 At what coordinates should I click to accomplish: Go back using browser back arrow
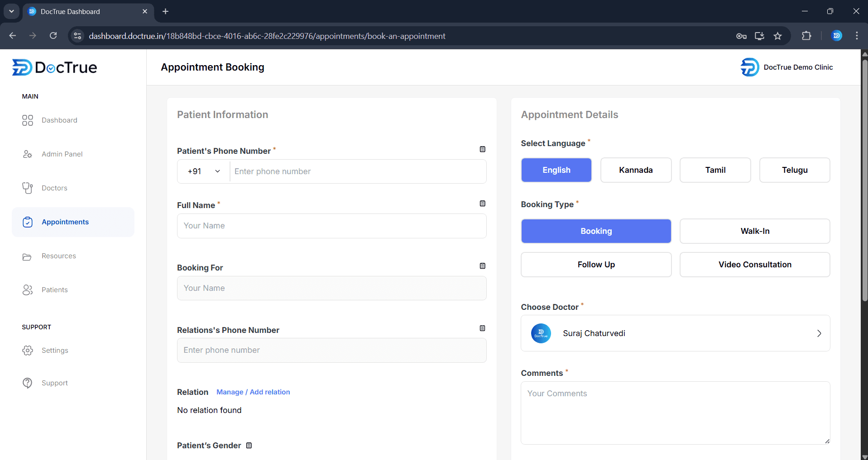[13, 36]
